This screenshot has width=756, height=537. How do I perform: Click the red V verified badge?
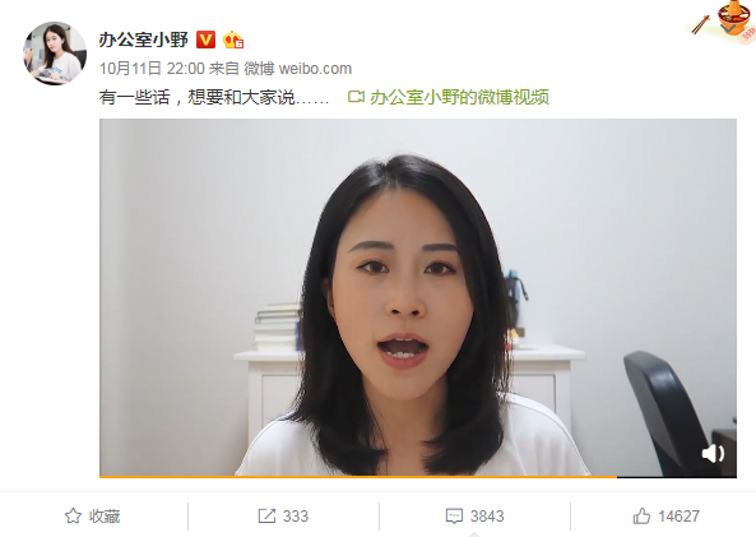(x=206, y=40)
